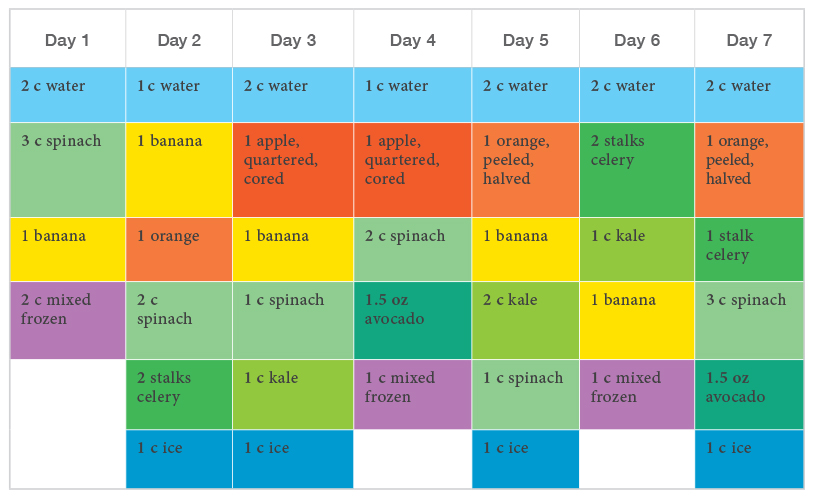Click Day 7's 1 stalk celery cell
Screen dimensions: 814x498
(x=749, y=249)
